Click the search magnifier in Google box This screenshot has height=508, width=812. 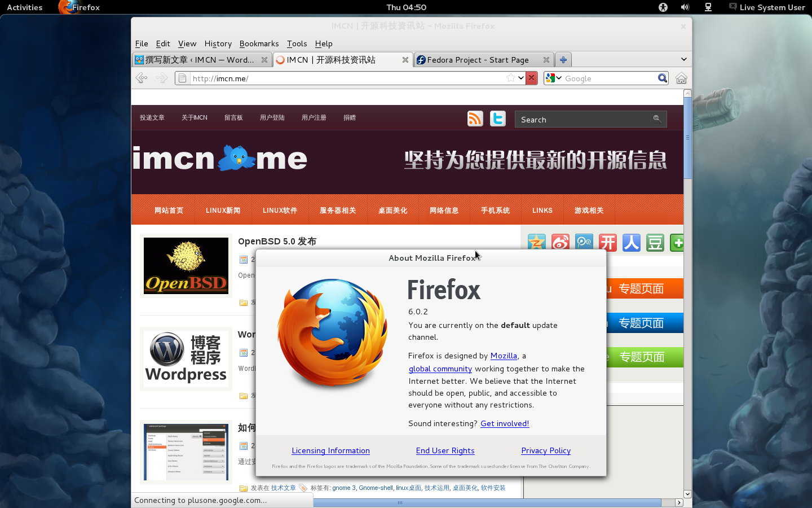point(663,78)
